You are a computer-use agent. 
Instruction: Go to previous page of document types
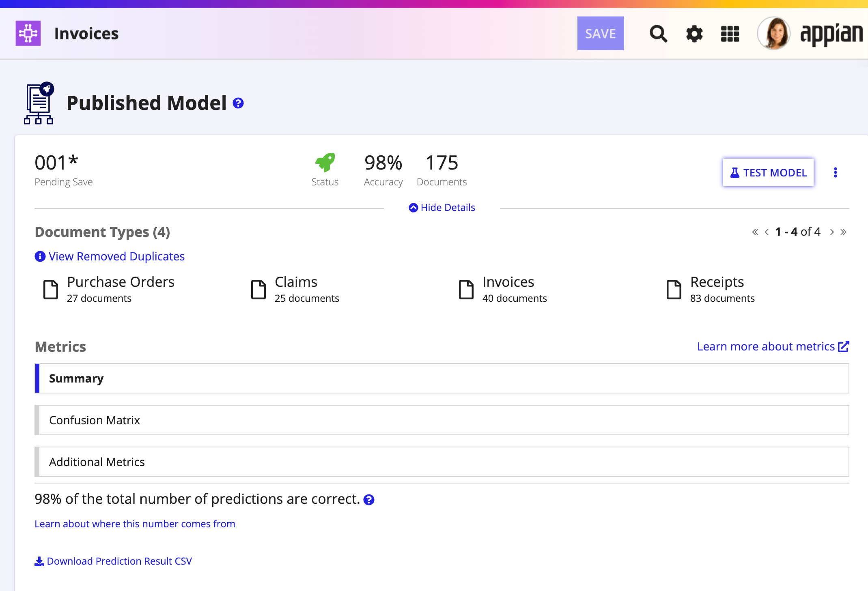767,232
